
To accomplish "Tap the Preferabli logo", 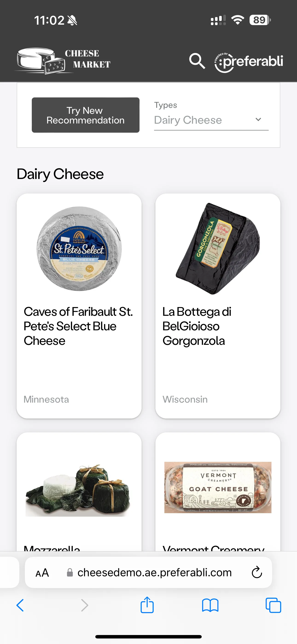I will click(x=249, y=62).
